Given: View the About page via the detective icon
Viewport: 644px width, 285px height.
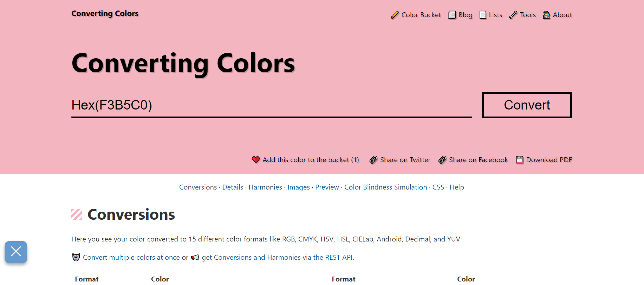Looking at the screenshot, I should click(x=547, y=15).
